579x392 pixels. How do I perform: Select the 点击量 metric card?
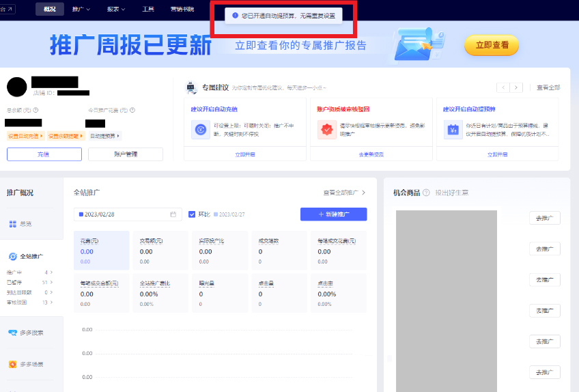tap(279, 293)
